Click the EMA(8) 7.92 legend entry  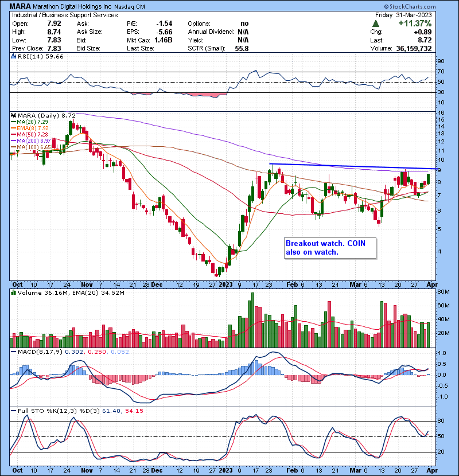pyautogui.click(x=29, y=128)
